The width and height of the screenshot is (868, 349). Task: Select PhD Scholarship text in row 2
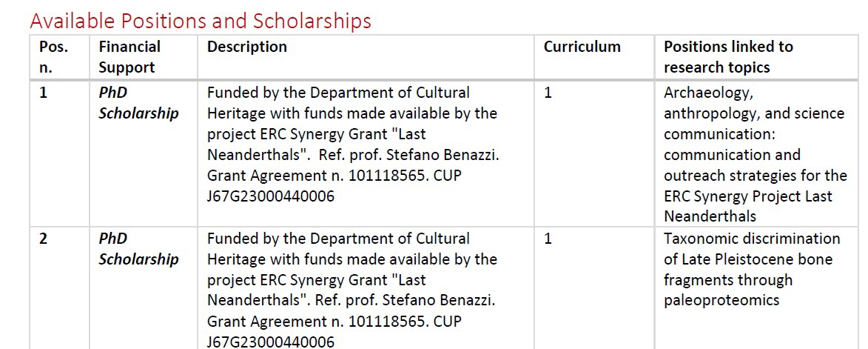138,250
